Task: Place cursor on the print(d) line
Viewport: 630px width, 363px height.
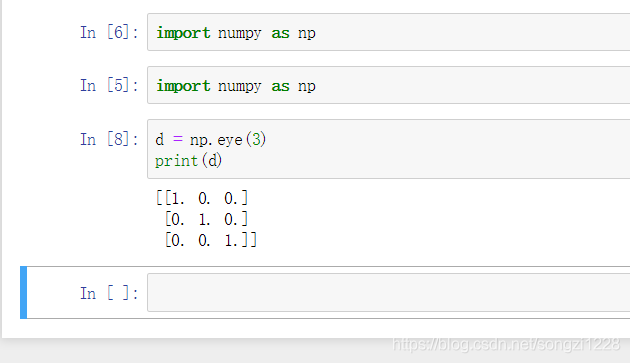Action: 188,161
